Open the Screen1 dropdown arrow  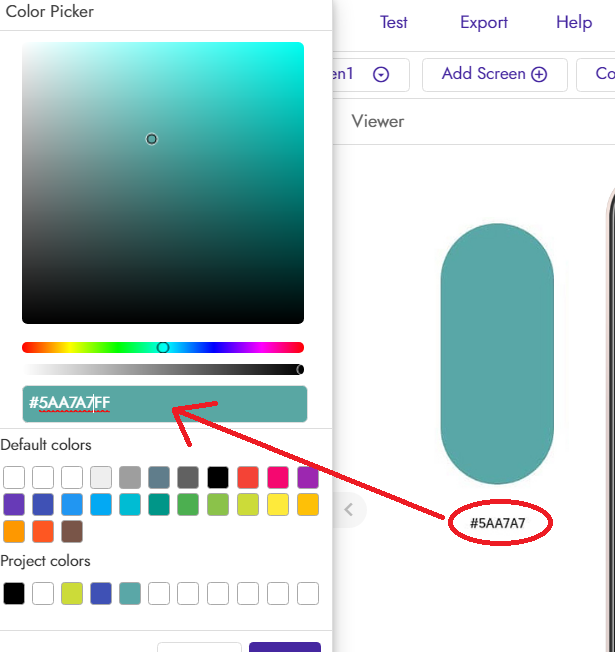point(381,74)
